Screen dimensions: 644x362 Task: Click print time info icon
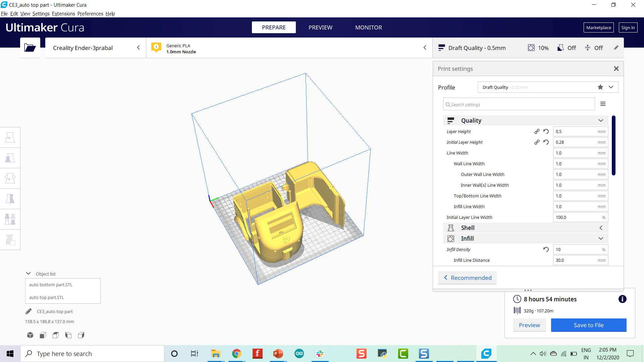coord(622,299)
